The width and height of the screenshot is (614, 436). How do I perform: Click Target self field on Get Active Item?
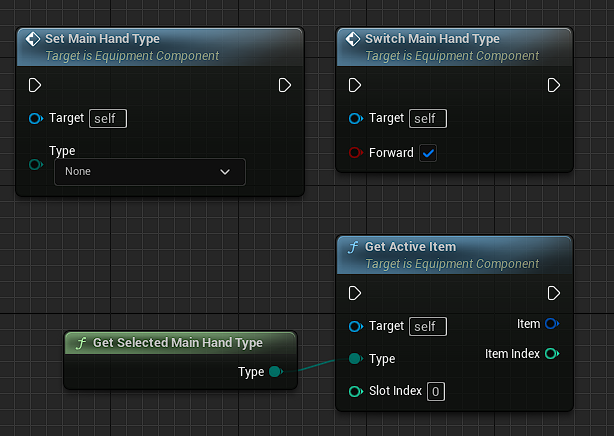[x=428, y=326]
